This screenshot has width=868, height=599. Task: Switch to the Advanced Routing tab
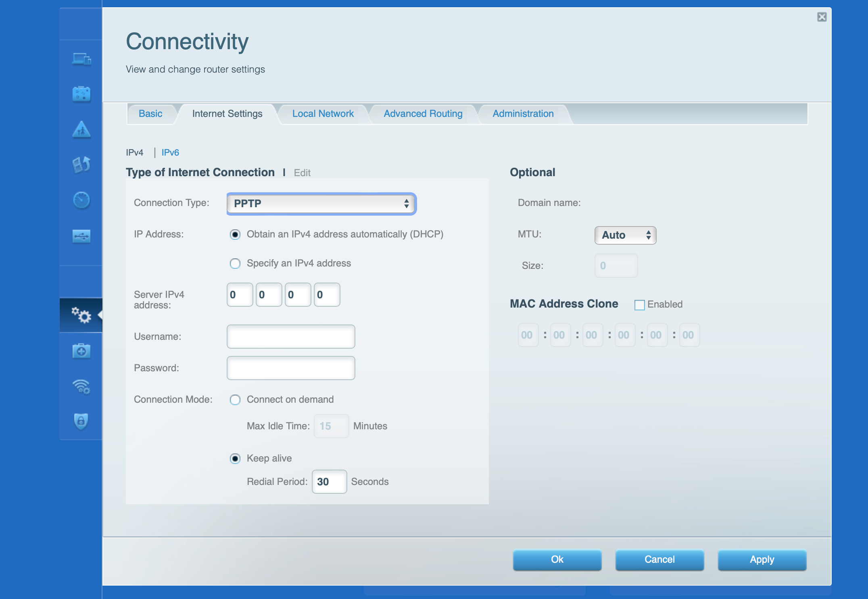coord(423,114)
